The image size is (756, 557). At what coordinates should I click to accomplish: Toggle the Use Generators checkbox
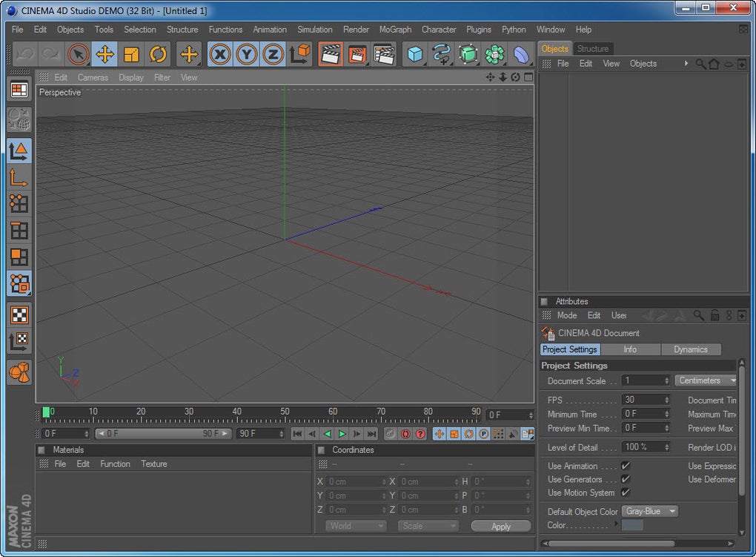tap(626, 479)
